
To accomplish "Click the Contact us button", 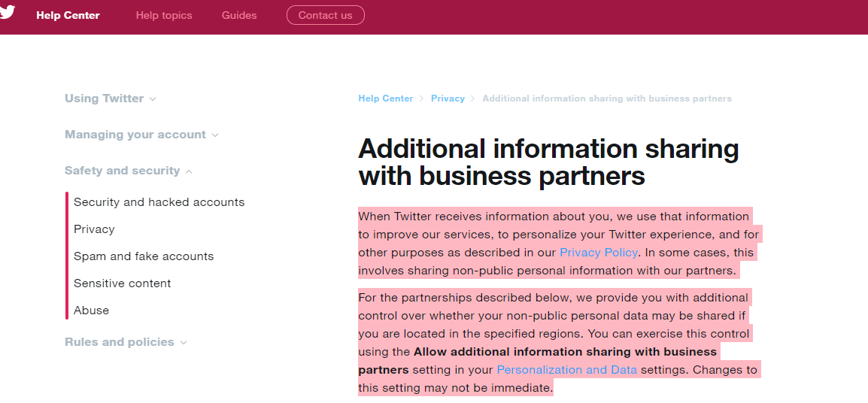I will tap(326, 16).
